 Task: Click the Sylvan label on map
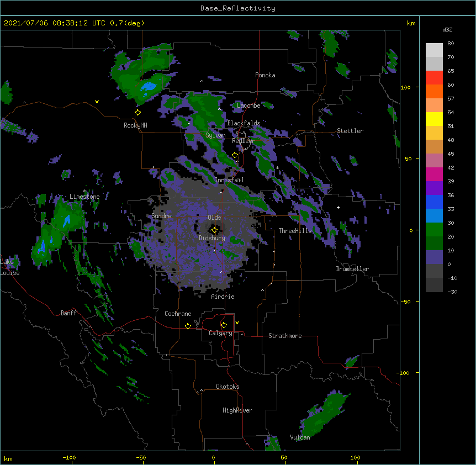pyautogui.click(x=215, y=135)
